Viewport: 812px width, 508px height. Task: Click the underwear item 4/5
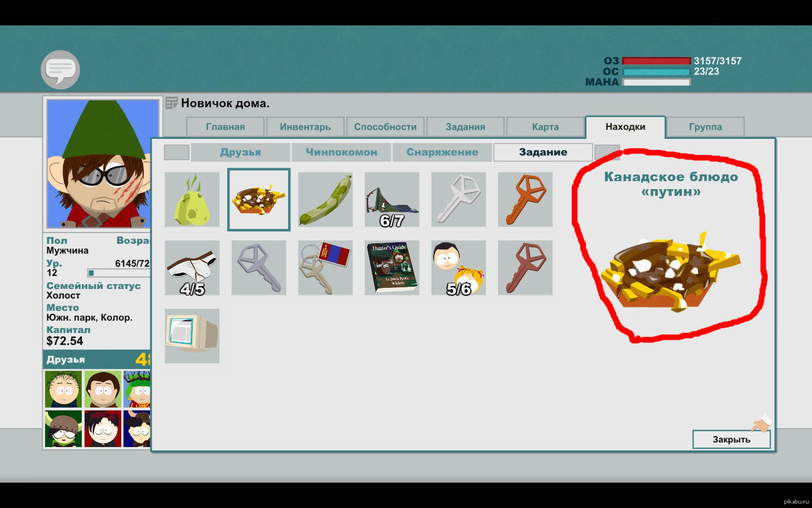point(192,268)
